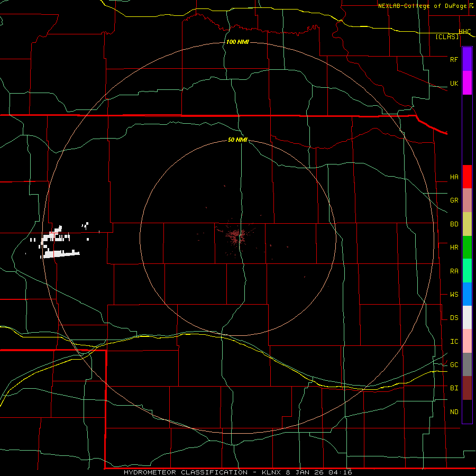Select the BD legend label
Viewport: 476px width, 476px height.
[x=454, y=224]
